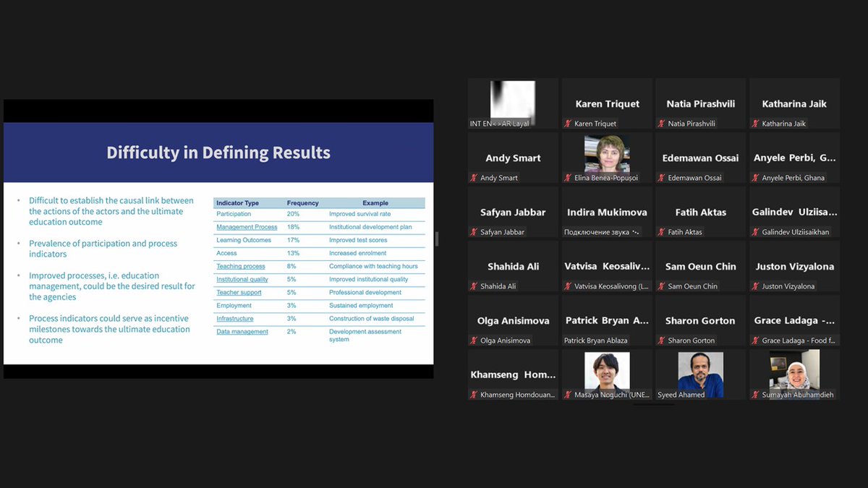
Task: Click Vatvisa Keosalivong's muted mic icon
Action: tap(568, 286)
